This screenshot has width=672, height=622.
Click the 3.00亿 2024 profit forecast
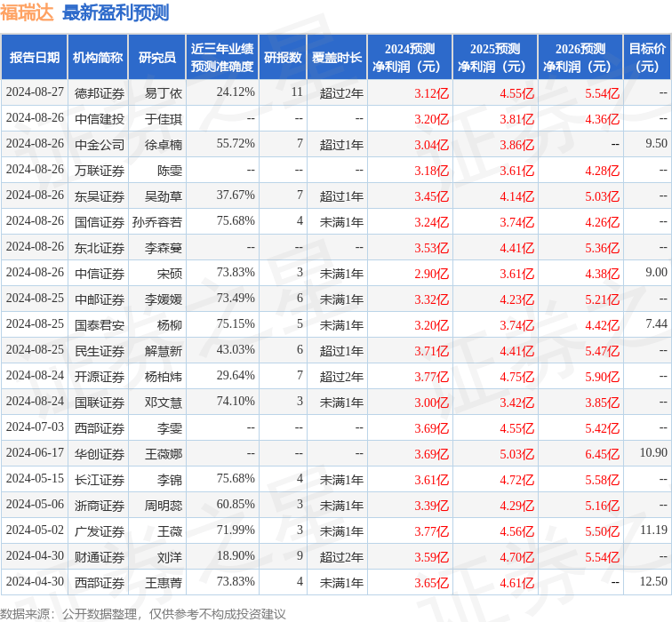(x=432, y=403)
